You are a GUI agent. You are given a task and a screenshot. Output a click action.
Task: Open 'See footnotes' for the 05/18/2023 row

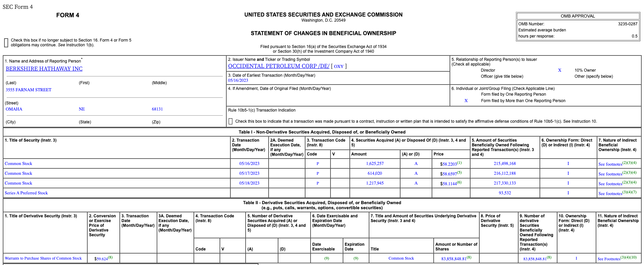pos(610,184)
